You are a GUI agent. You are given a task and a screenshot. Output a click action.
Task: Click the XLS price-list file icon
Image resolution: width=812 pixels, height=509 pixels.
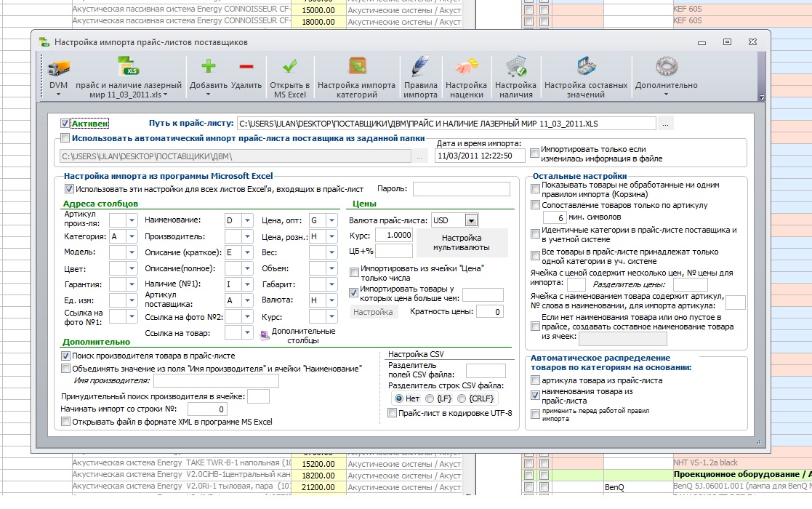pyautogui.click(x=128, y=68)
